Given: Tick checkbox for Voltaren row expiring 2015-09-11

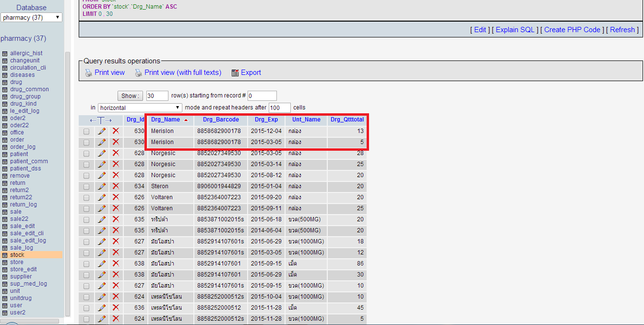Looking at the screenshot, I should tap(86, 208).
